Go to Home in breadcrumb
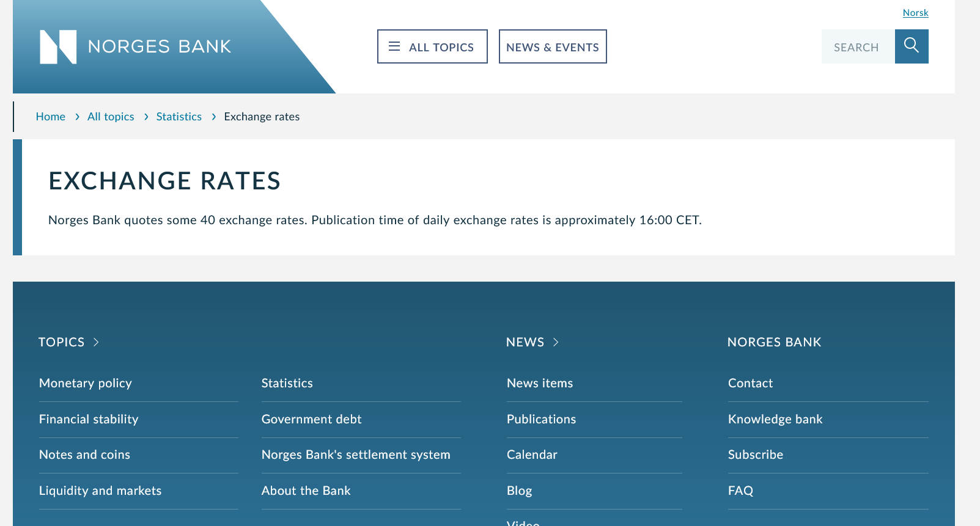This screenshot has width=980, height=526. pyautogui.click(x=50, y=117)
